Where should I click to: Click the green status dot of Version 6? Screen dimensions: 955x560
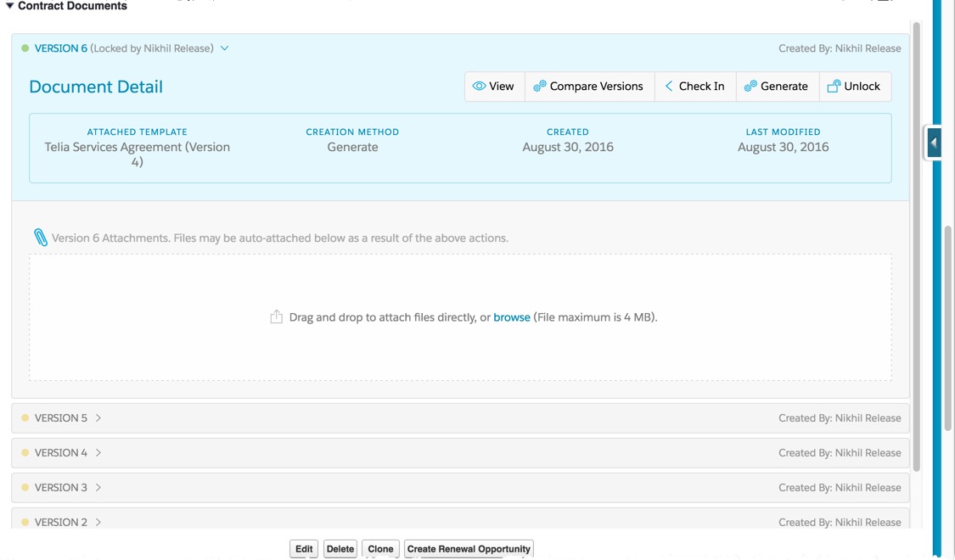[x=25, y=48]
